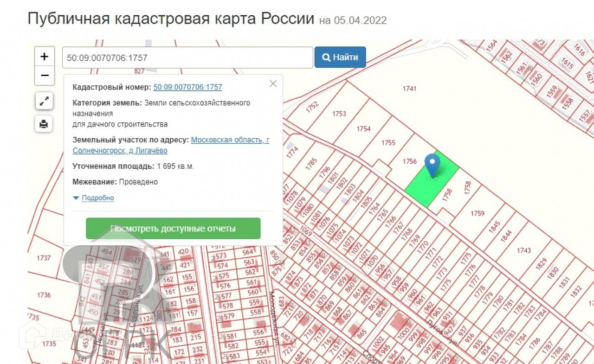Toggle fullscreen map view icon

coord(44,101)
